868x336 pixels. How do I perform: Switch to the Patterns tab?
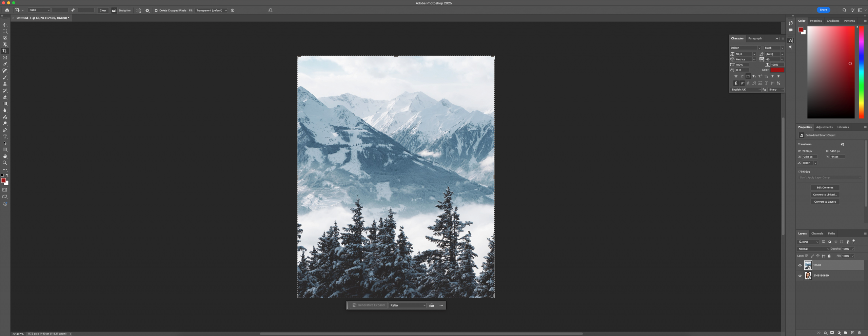(849, 21)
